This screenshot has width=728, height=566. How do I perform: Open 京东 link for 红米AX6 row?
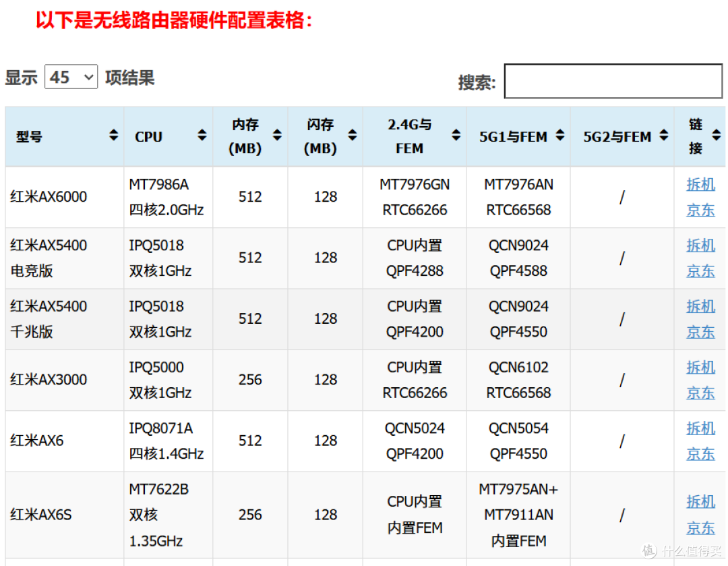(x=700, y=454)
